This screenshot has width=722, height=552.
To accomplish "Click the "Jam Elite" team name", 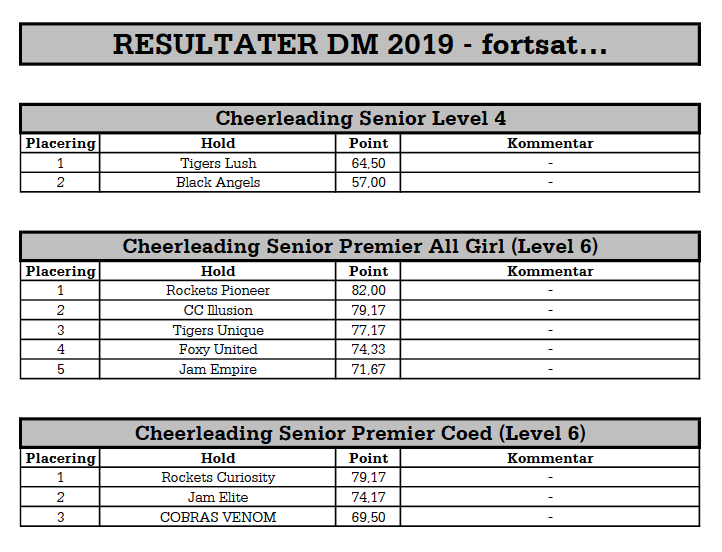I will (x=218, y=497).
